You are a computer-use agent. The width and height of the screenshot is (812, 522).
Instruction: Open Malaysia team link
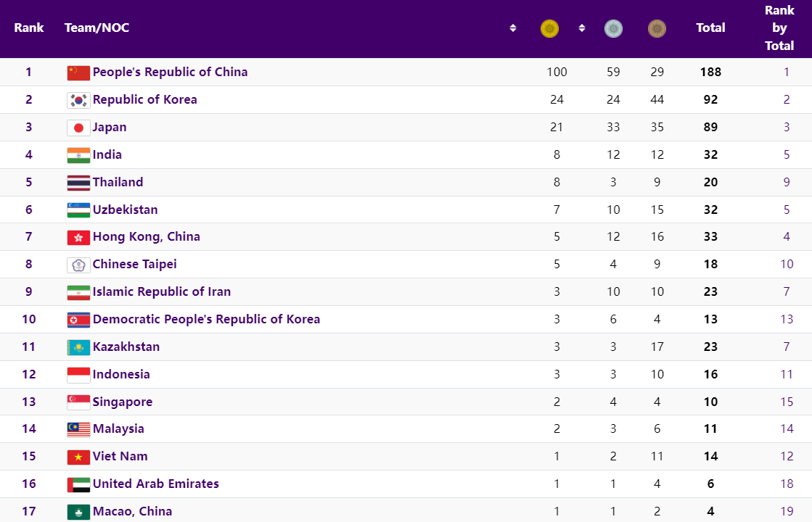(x=118, y=429)
